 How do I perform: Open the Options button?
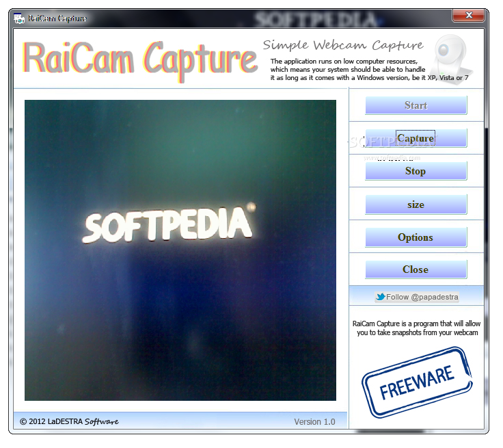coord(416,237)
